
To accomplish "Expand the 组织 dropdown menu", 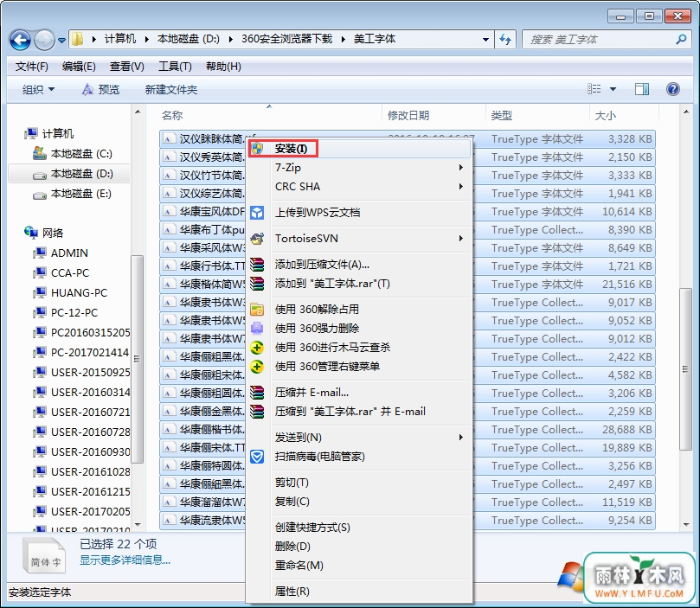I will [38, 90].
